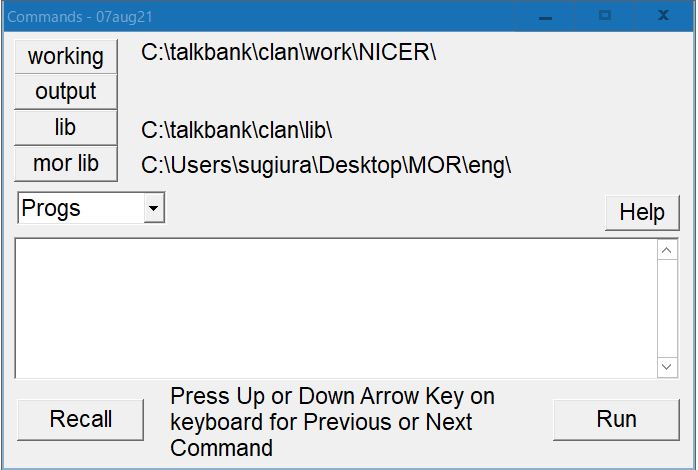Maximize the Commands window
This screenshot has height=470, width=698.
click(604, 17)
